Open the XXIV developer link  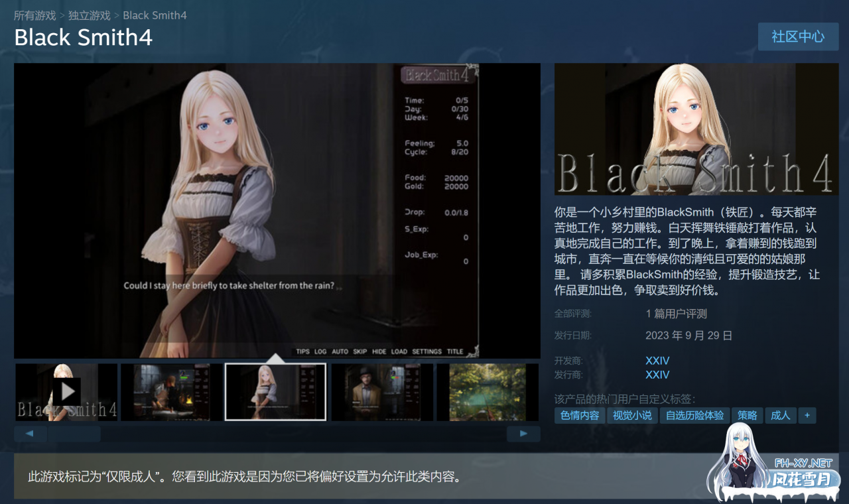tap(657, 361)
